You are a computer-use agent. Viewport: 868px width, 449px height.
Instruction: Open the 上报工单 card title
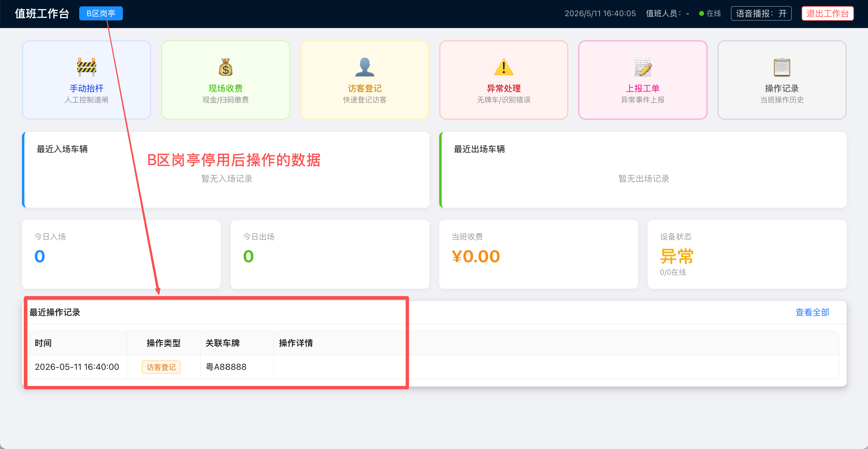click(x=642, y=88)
